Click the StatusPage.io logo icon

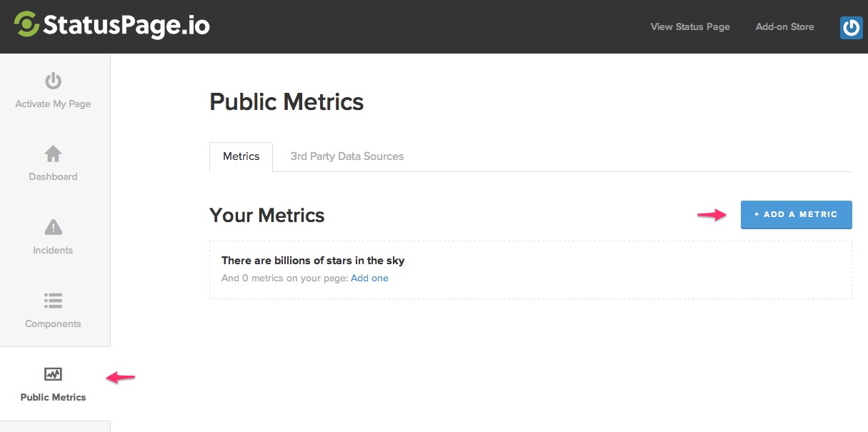pyautogui.click(x=27, y=24)
